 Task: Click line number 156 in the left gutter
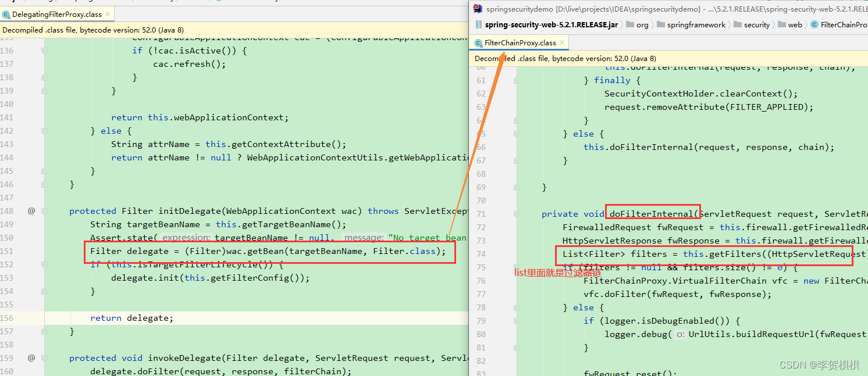[7, 318]
